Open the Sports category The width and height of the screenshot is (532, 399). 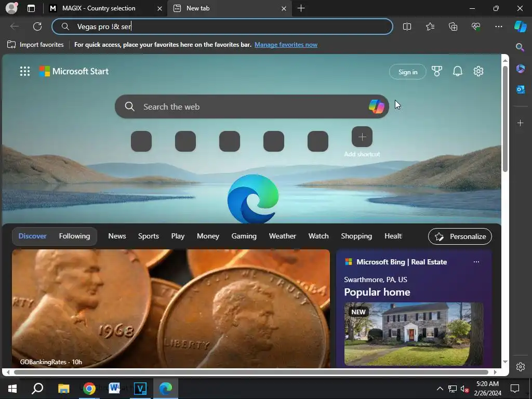click(148, 236)
